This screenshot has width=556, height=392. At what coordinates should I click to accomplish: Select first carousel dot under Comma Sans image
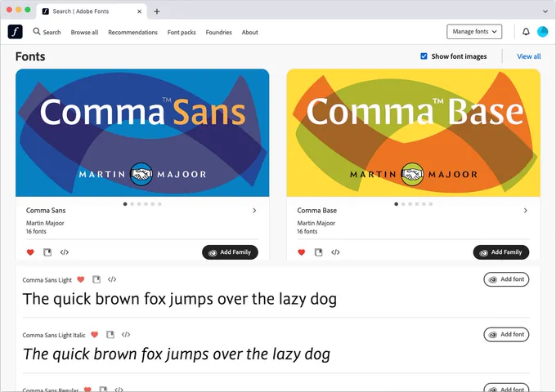[x=125, y=204]
